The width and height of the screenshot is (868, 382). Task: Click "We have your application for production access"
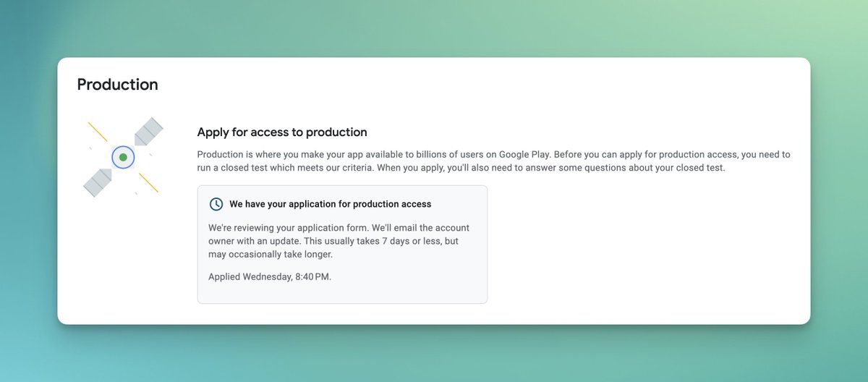330,204
